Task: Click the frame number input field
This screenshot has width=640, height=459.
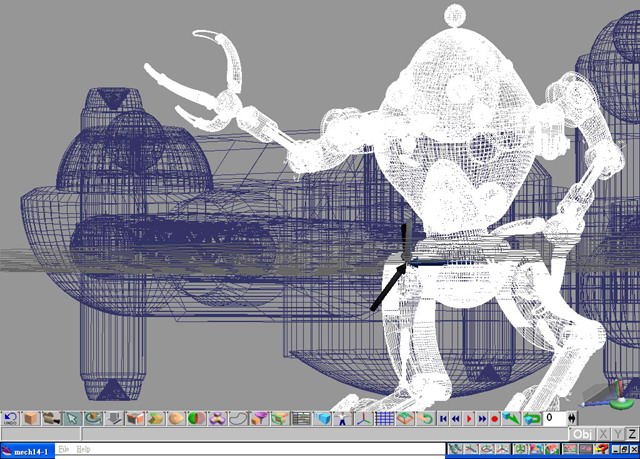Action: click(553, 418)
